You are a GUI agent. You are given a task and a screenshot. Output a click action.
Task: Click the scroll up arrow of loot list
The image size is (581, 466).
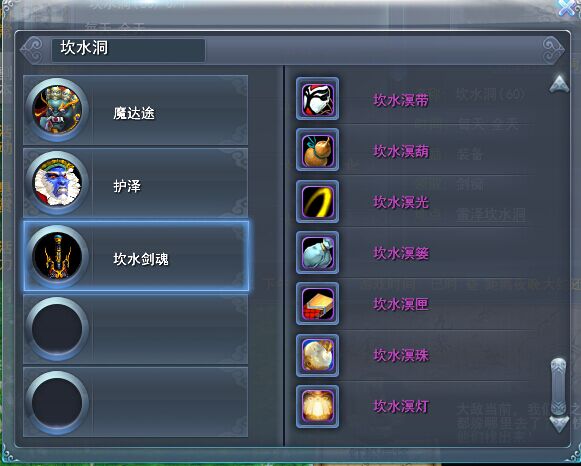tap(559, 83)
